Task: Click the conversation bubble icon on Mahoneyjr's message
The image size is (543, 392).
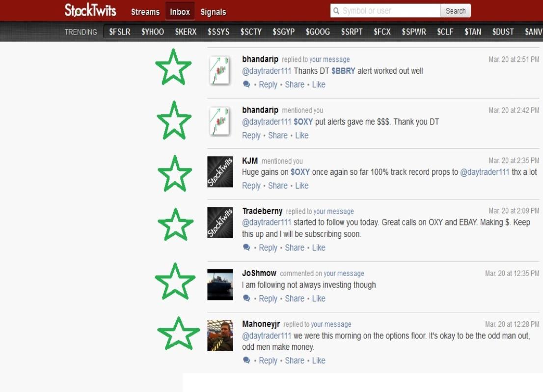Action: (246, 360)
